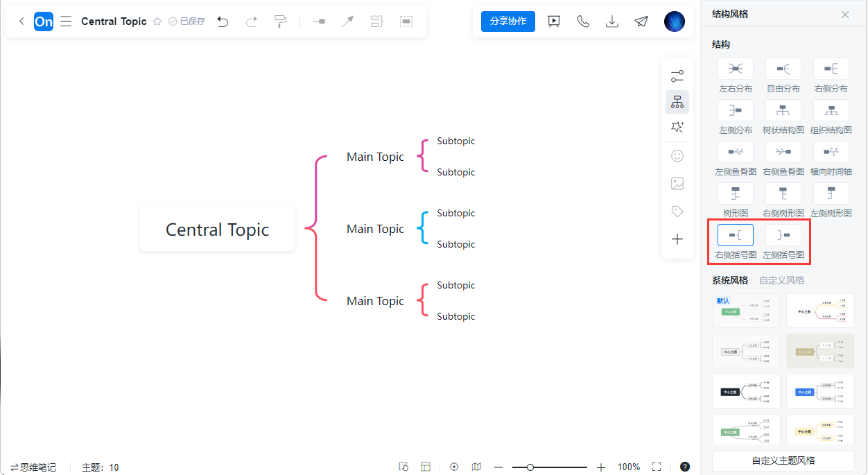Screen dimensions: 868x475
Task: Insert an image into the topic
Action: [677, 184]
